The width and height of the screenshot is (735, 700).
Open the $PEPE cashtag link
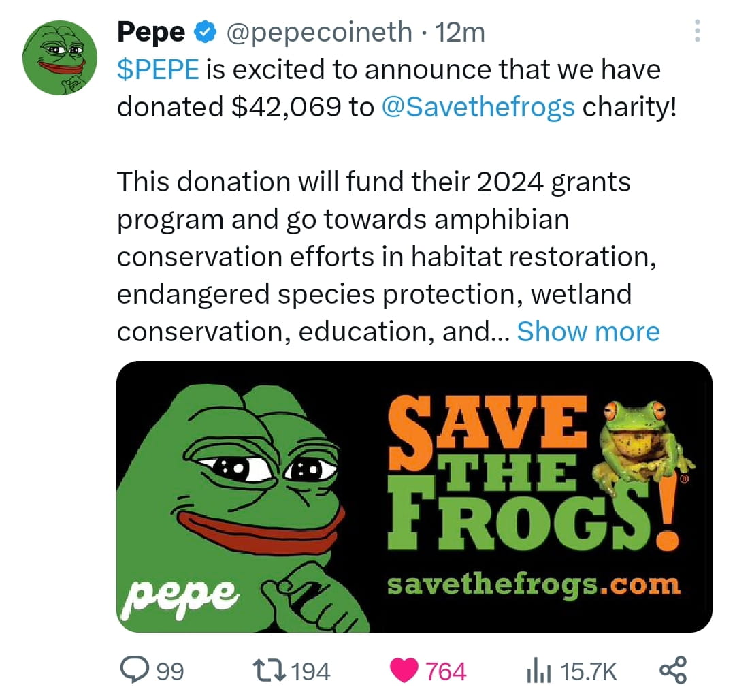coord(158,69)
